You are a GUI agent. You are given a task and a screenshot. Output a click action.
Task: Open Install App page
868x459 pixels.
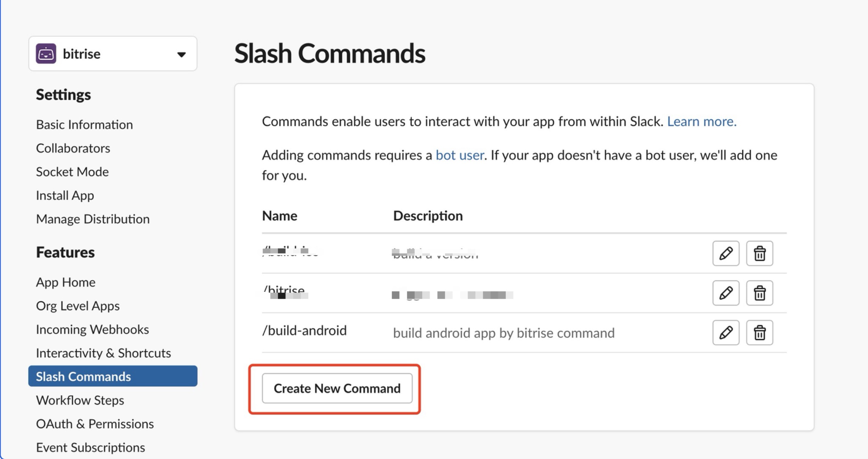coord(65,195)
